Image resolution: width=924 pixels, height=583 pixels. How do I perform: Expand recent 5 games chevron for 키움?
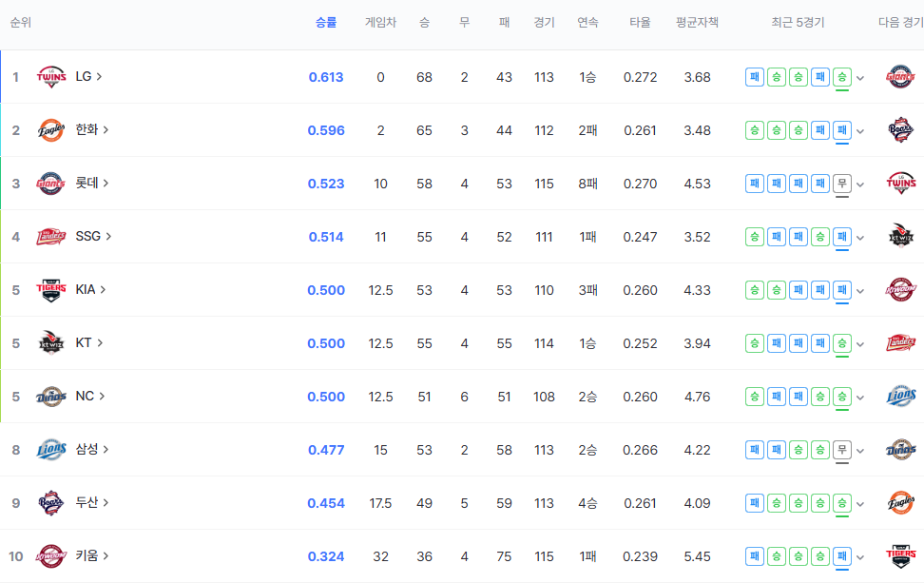(860, 557)
